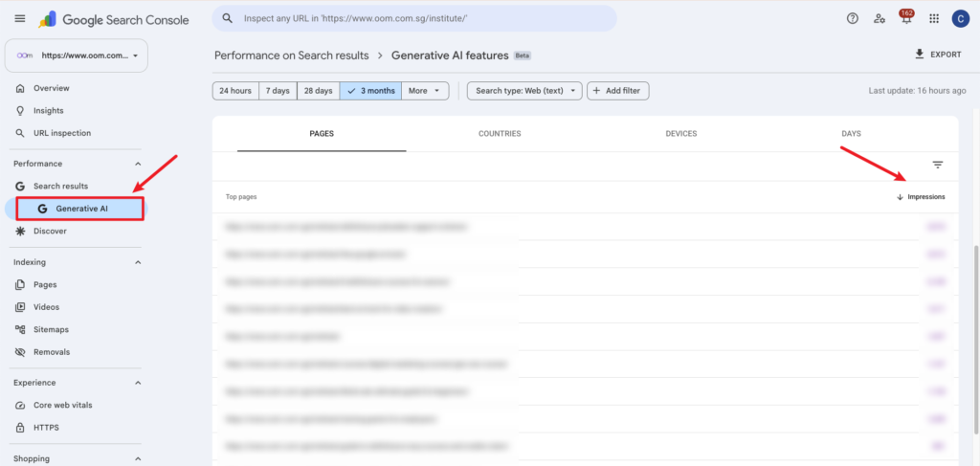The height and width of the screenshot is (466, 980).
Task: Click the vertical page scrollbar
Action: click(976, 341)
